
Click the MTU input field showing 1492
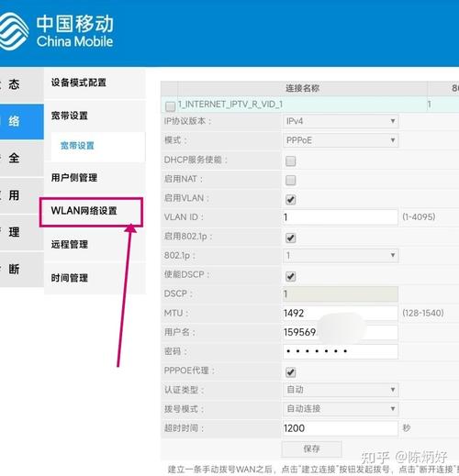(341, 313)
